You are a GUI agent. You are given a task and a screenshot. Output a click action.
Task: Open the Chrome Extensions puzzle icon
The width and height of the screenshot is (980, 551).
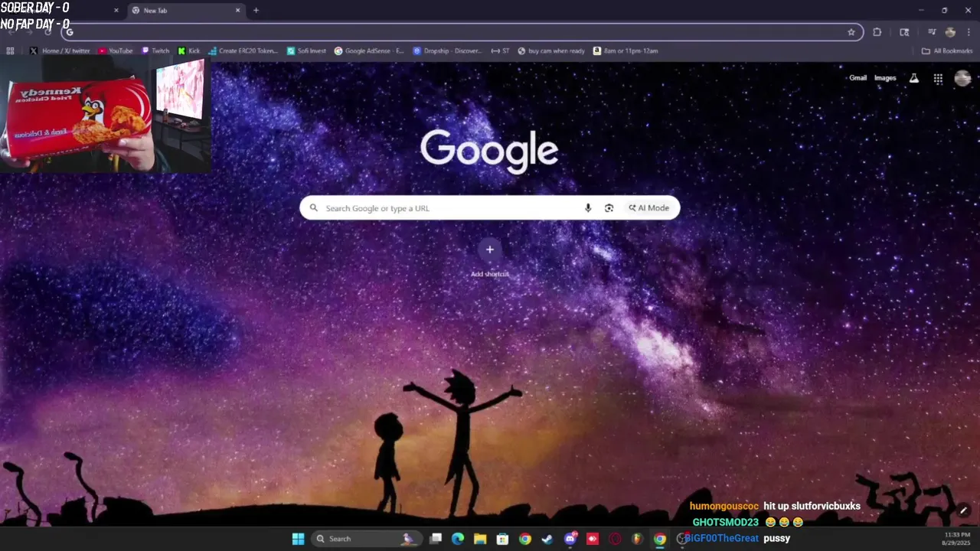877,32
